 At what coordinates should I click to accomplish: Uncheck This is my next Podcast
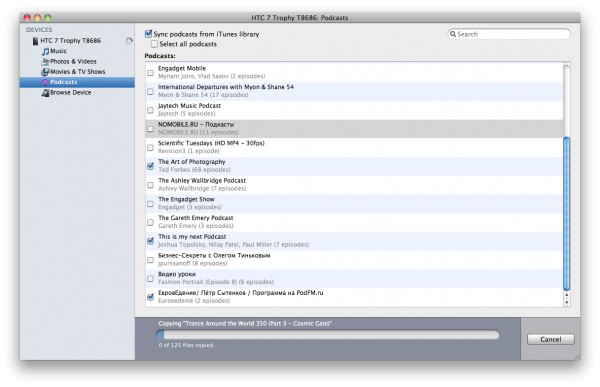click(150, 241)
